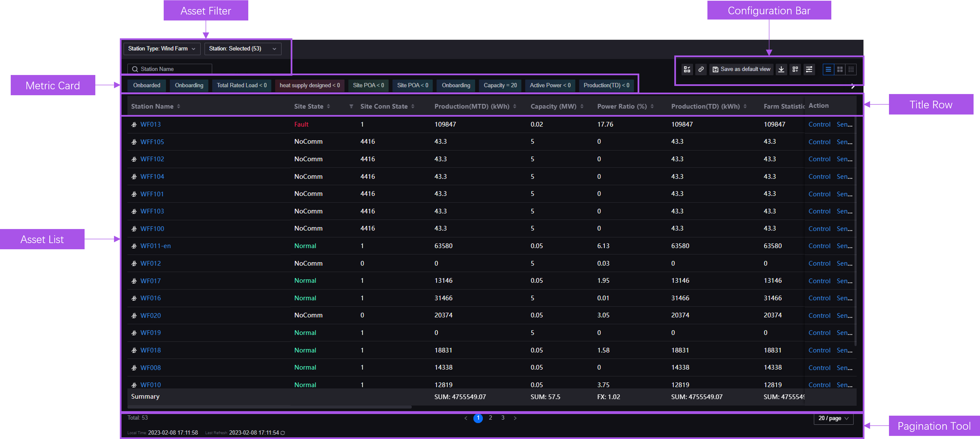Open the WFF105 station link

(x=152, y=142)
